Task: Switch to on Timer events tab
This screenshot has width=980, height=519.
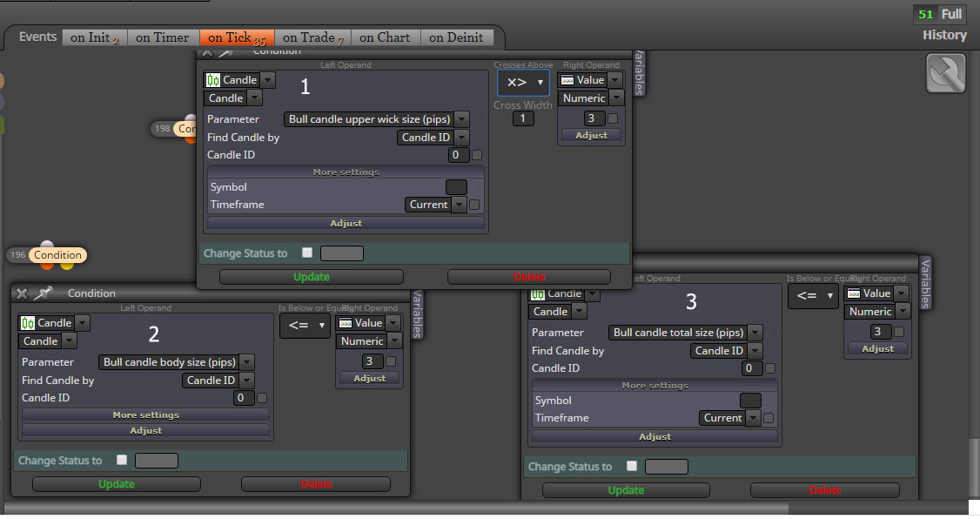Action: 163,37
